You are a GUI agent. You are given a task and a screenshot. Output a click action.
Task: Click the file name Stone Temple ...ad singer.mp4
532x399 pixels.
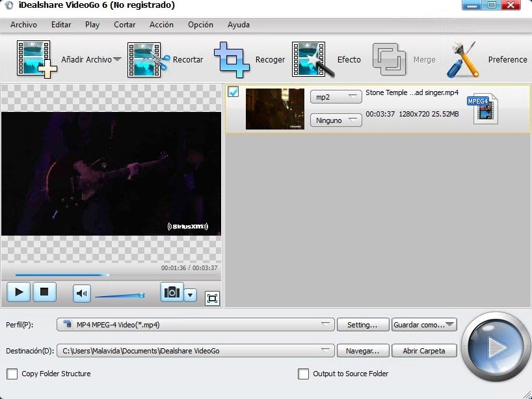coord(412,92)
